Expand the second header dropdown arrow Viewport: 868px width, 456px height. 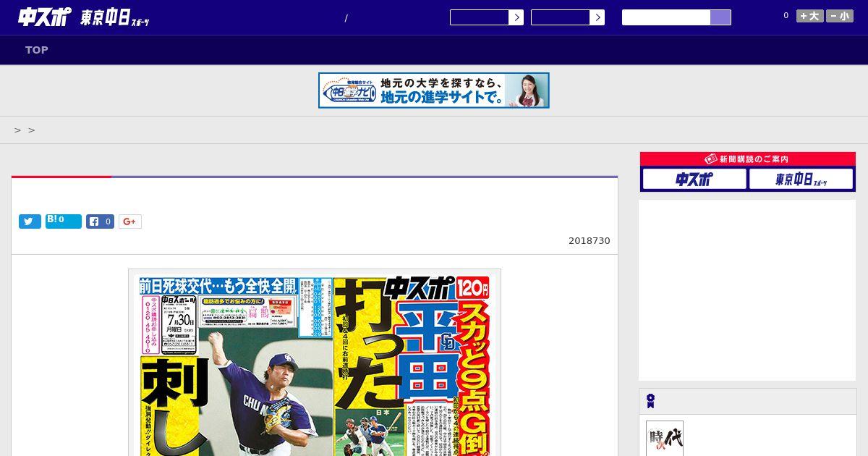click(597, 17)
